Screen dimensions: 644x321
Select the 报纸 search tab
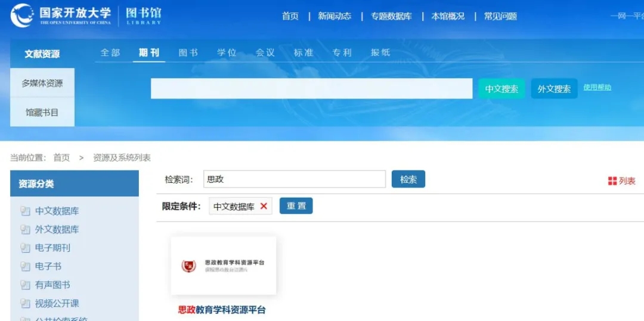click(380, 52)
